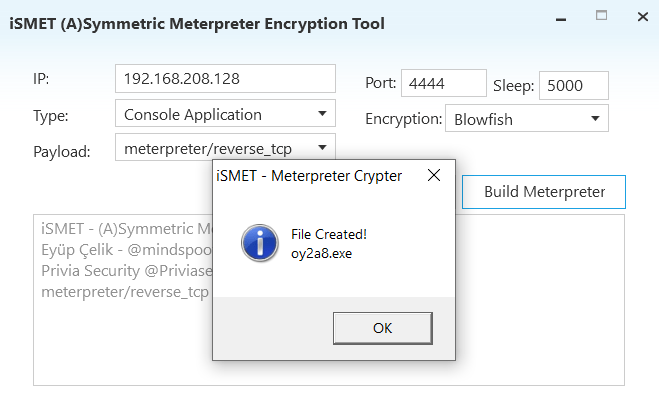Click the Privia Security line in log

click(x=127, y=271)
